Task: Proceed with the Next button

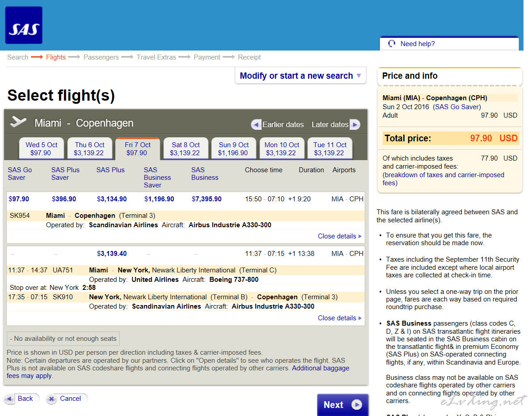Action: click(x=343, y=405)
